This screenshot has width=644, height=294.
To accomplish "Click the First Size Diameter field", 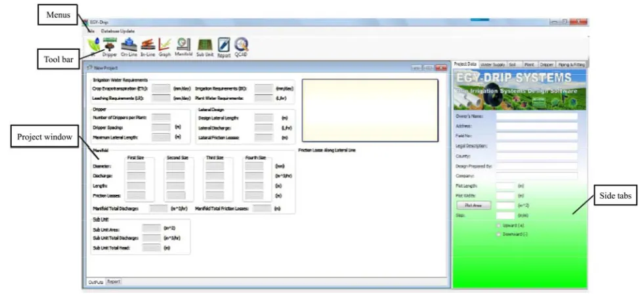I will point(137,166).
